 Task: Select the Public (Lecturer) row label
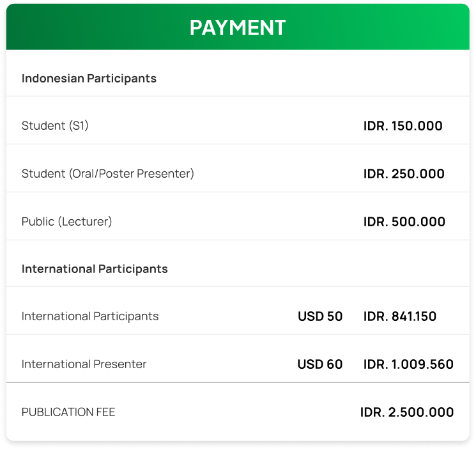[x=66, y=222]
